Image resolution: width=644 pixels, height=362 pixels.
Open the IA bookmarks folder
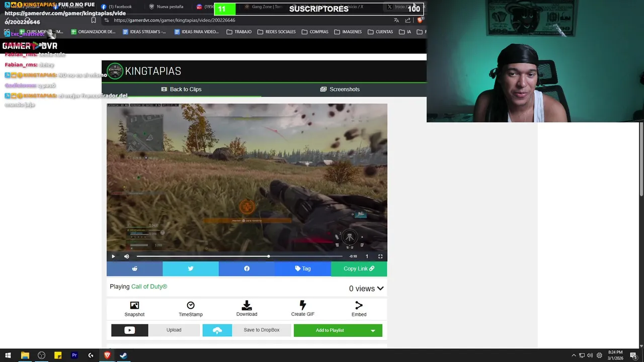[x=405, y=32]
